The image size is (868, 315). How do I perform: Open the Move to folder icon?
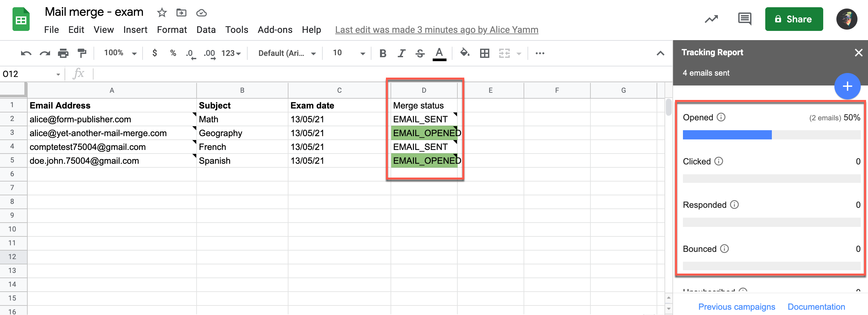(181, 12)
